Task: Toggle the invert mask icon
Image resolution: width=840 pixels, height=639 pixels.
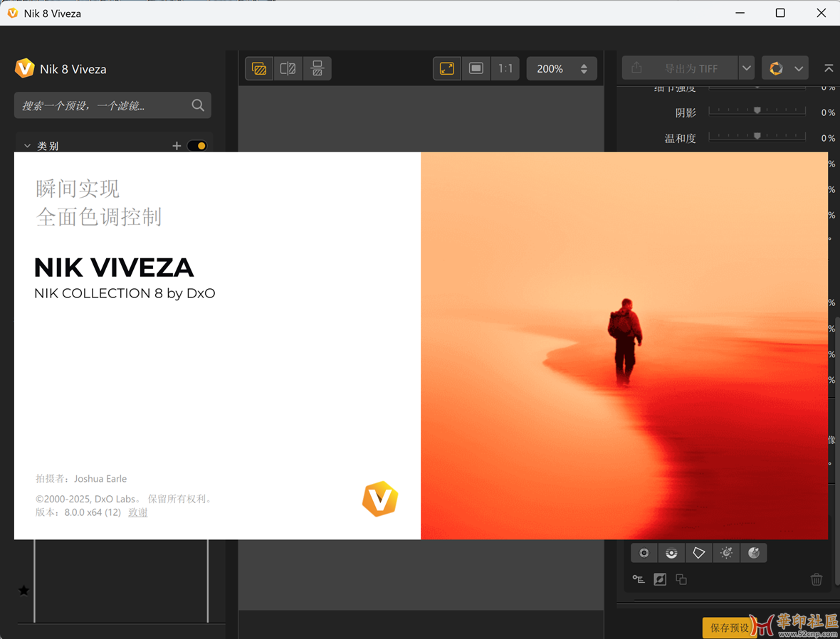Action: [x=660, y=579]
